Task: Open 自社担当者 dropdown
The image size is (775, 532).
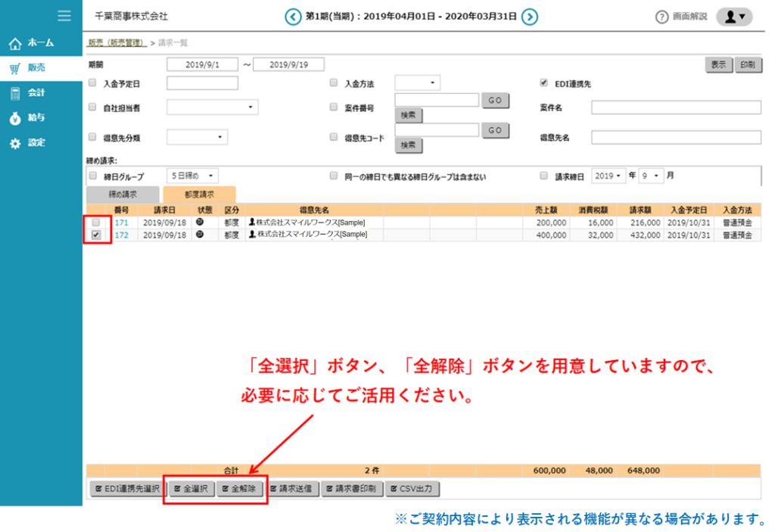Action: [213, 107]
